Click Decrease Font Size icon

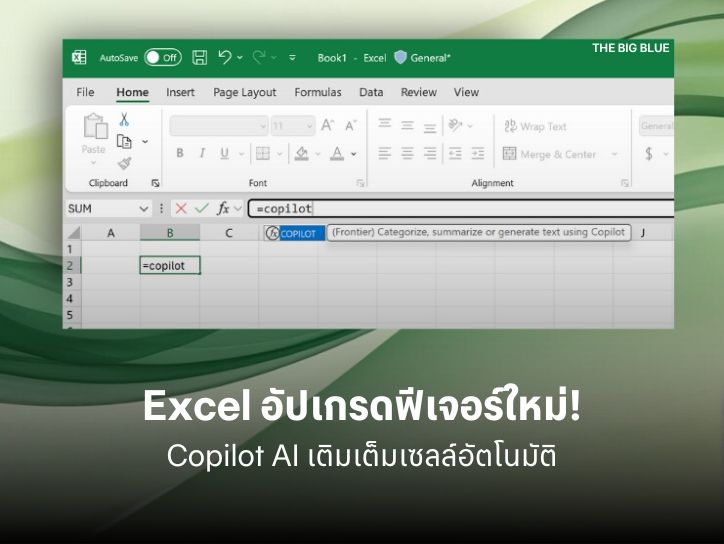coord(350,126)
